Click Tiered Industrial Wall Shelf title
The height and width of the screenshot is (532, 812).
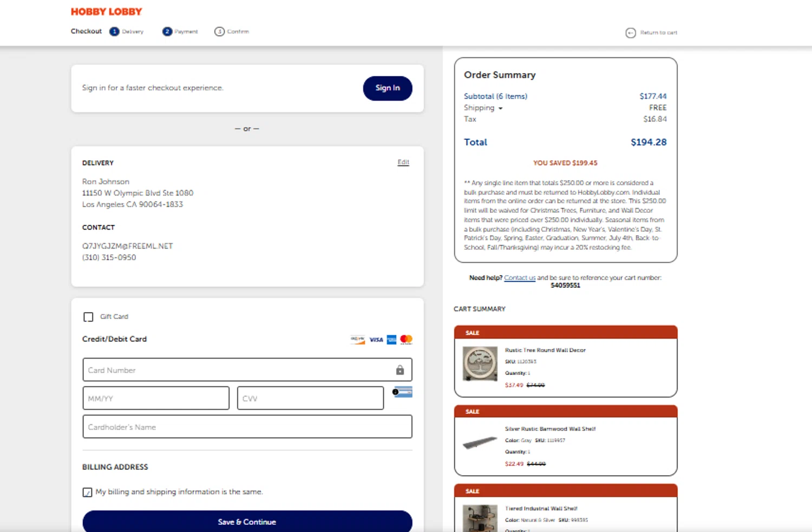541,508
